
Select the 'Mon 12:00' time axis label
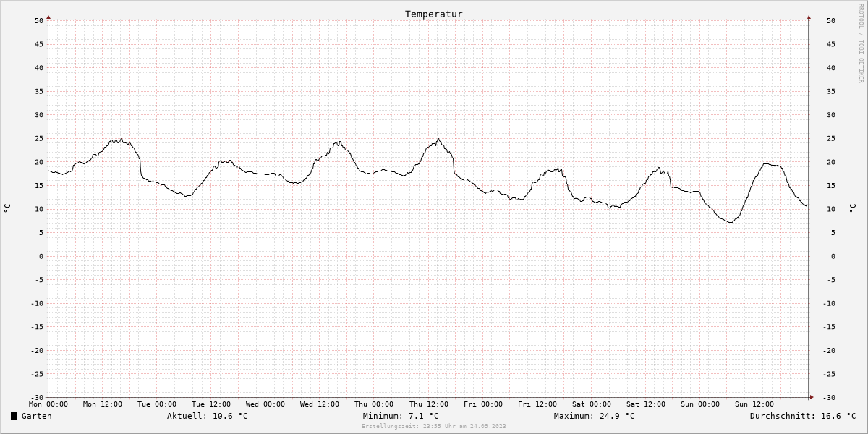coord(103,404)
